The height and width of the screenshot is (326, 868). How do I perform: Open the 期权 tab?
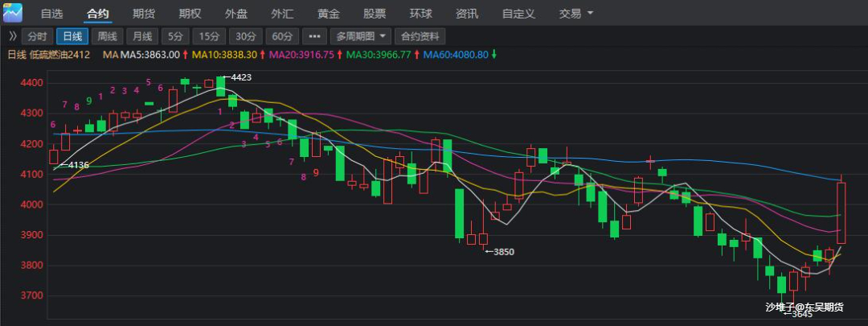(x=190, y=14)
